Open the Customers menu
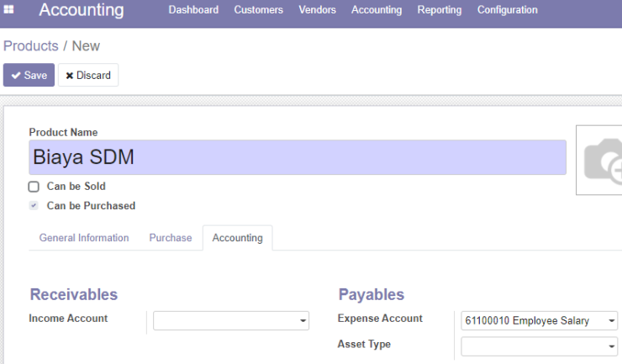622x364 pixels. coord(259,9)
